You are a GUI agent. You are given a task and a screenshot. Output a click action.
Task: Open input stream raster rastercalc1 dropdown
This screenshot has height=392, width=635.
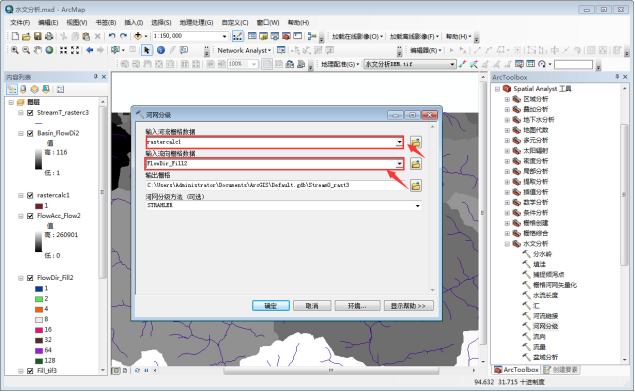[x=399, y=142]
